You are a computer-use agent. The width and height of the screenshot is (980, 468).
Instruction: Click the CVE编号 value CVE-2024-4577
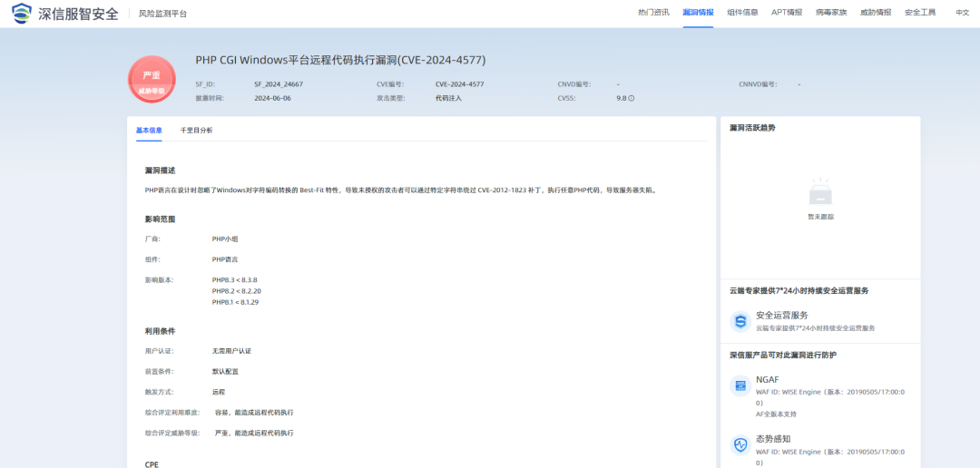tap(460, 83)
